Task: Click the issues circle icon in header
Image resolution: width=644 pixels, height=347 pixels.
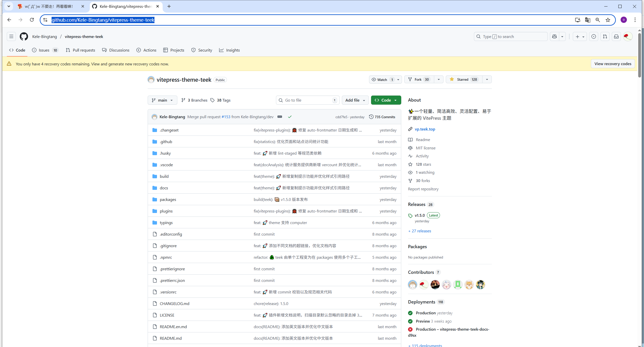Action: [x=594, y=36]
